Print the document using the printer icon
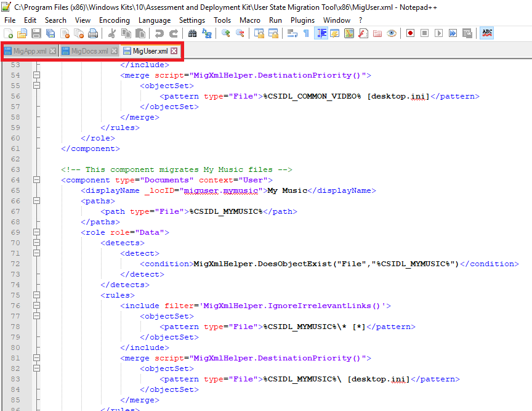 pos(93,33)
